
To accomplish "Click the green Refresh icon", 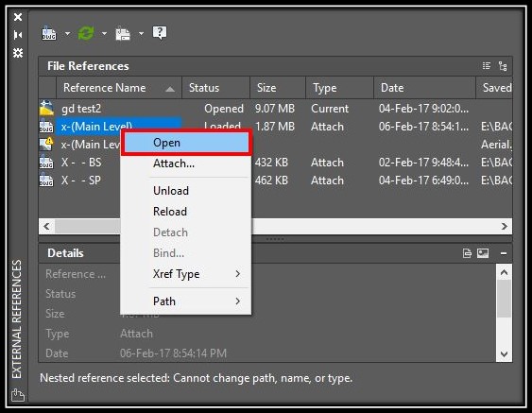I will [x=86, y=33].
